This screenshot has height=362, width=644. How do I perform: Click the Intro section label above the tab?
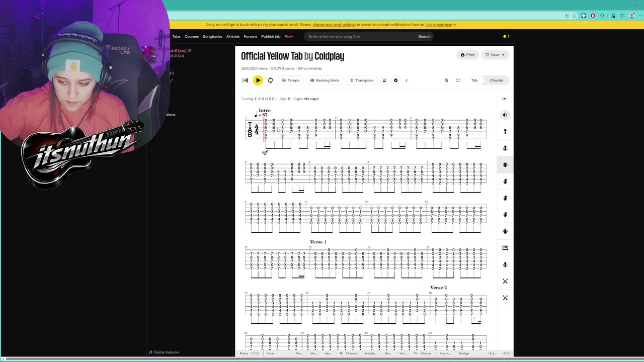pyautogui.click(x=265, y=111)
